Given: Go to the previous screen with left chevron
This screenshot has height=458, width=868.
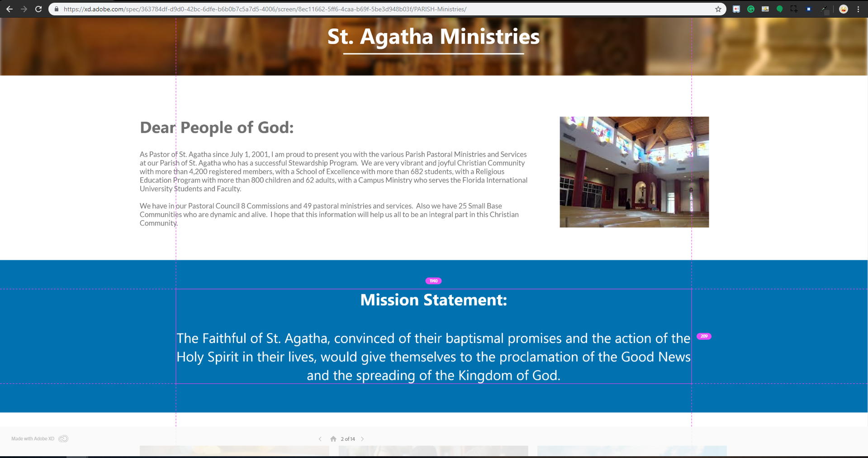Looking at the screenshot, I should pos(320,439).
